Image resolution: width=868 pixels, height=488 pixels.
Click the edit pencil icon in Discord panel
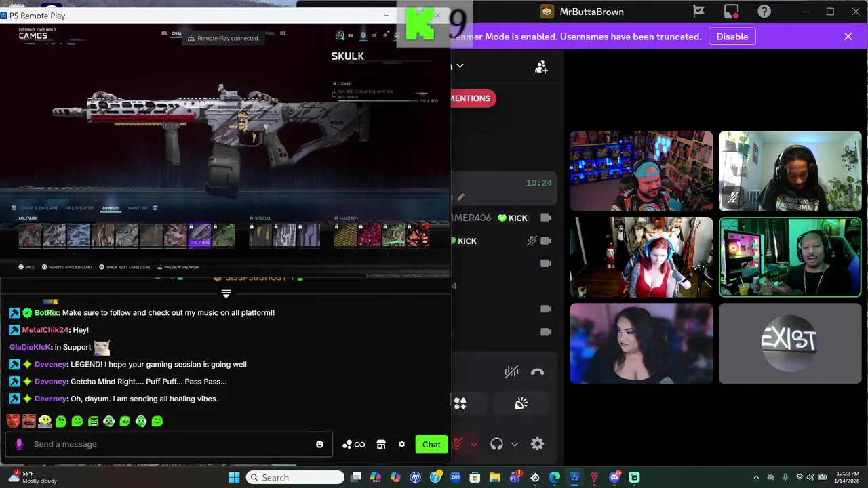click(460, 197)
